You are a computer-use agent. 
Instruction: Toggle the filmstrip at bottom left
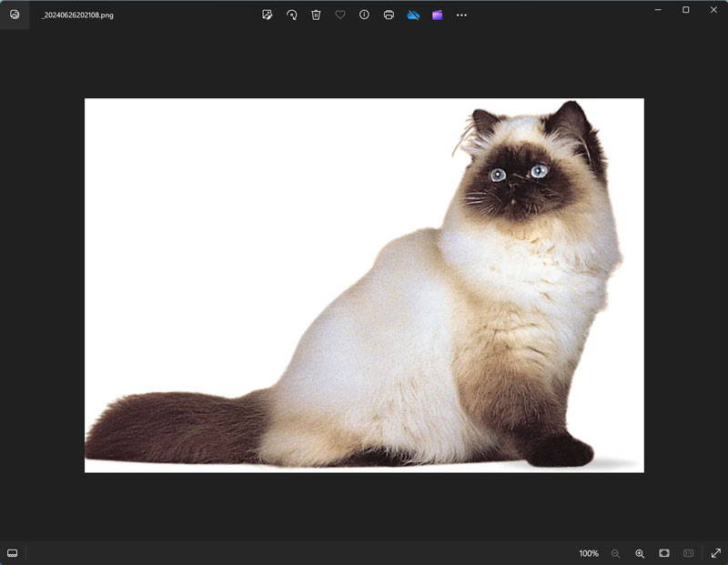13,553
